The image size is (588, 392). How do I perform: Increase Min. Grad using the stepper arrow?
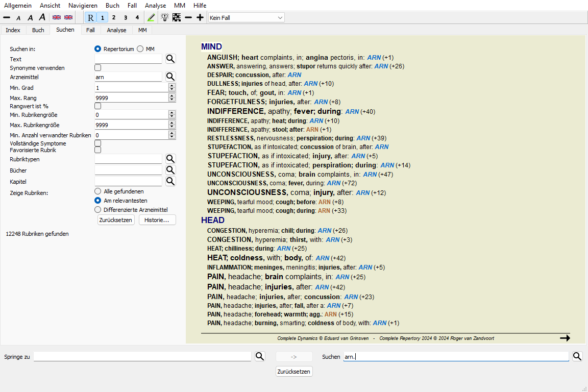tap(172, 86)
